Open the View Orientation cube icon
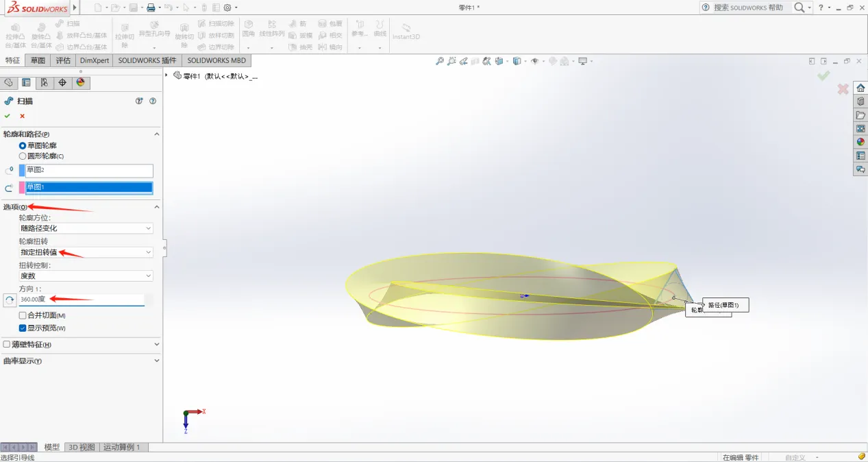868x462 pixels. click(500, 61)
